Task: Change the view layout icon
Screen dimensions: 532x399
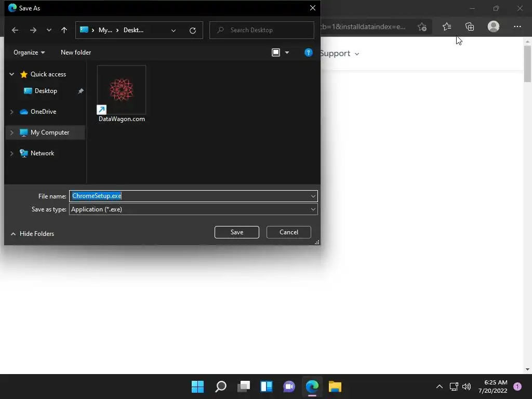Action: pyautogui.click(x=276, y=52)
